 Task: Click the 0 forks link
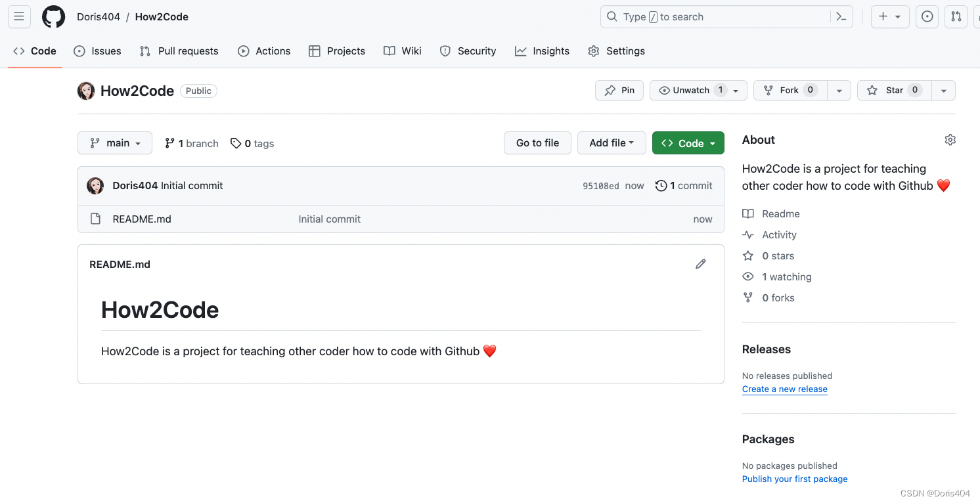768,298
